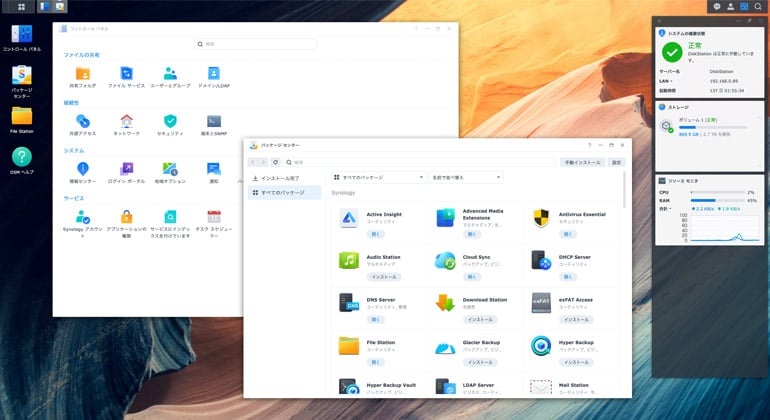The height and width of the screenshot is (420, 770).
Task: Open the indexing service icon in Control Panel
Action: (170, 217)
